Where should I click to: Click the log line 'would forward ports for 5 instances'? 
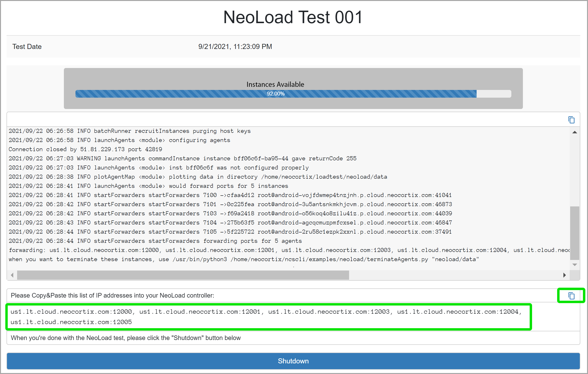(149, 186)
